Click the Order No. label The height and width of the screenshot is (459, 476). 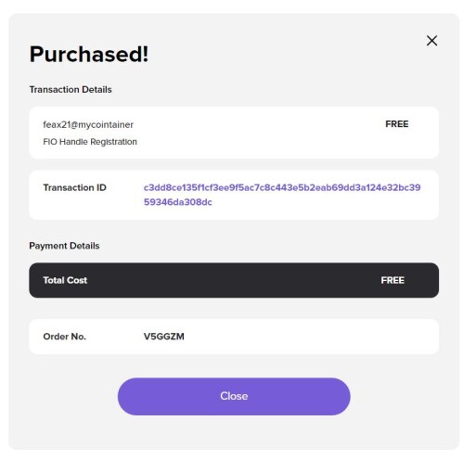click(x=65, y=337)
